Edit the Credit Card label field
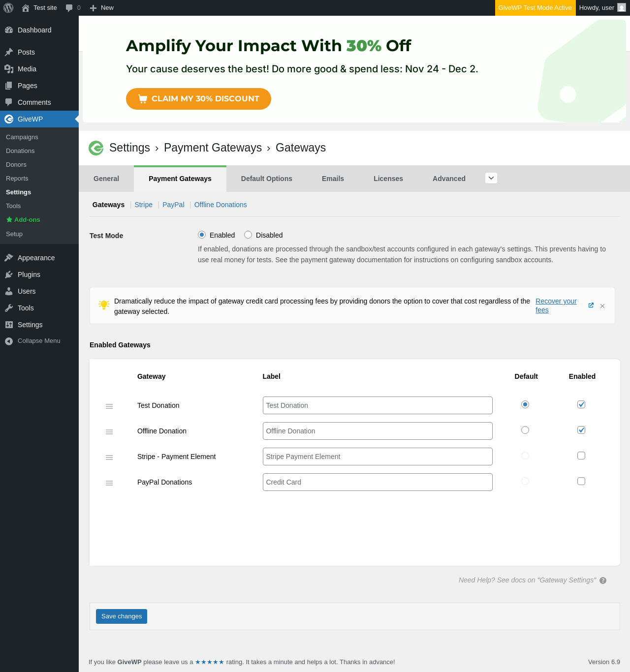 pyautogui.click(x=378, y=482)
